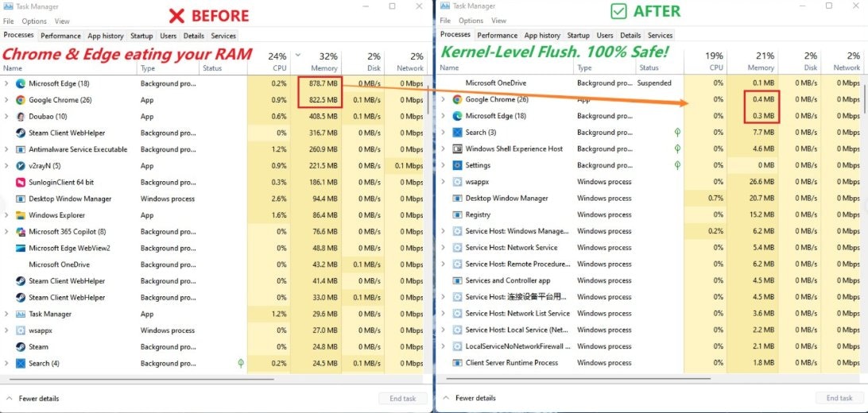Click the LocalServiceNoNetworkFirewall icon
The image size is (868, 413).
[457, 346]
